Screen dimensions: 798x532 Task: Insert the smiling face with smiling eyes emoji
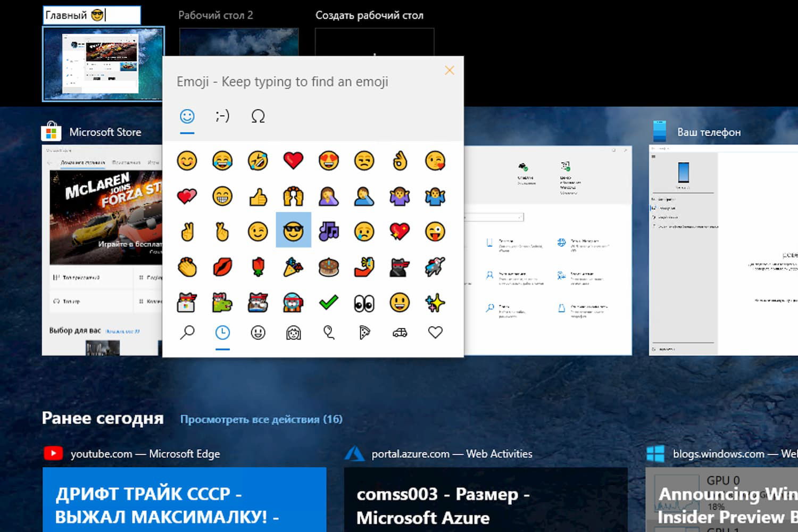pyautogui.click(x=187, y=161)
